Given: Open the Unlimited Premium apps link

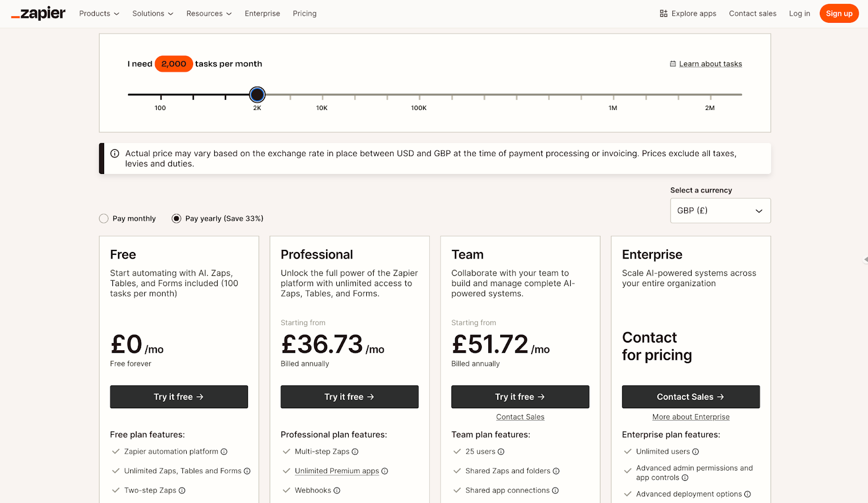Looking at the screenshot, I should tap(337, 471).
